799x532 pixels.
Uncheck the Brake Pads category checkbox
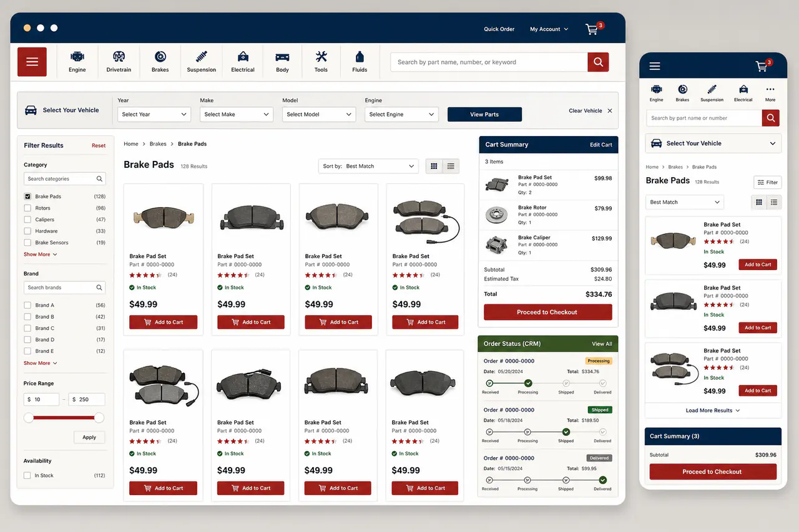click(27, 196)
